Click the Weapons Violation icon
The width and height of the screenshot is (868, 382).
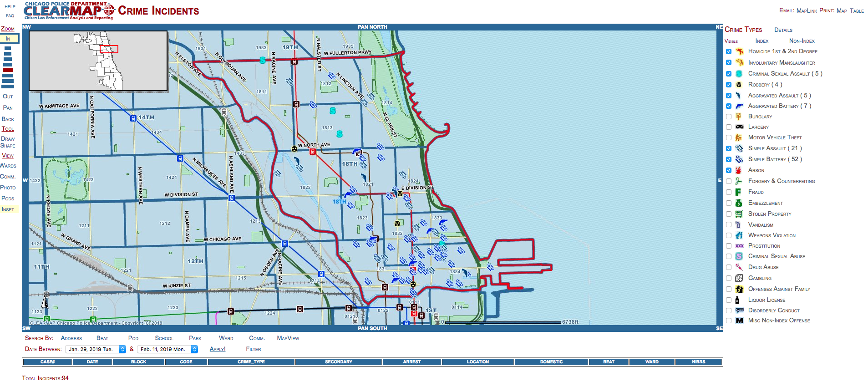coord(739,235)
